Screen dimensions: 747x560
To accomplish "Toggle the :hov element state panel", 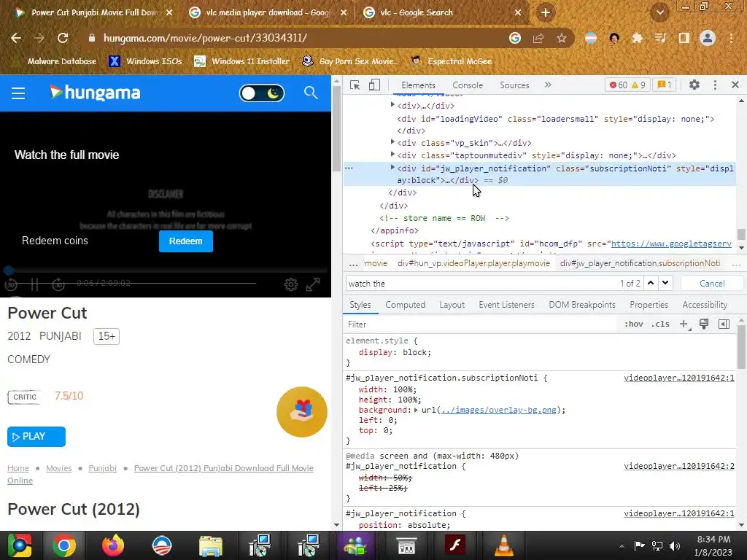I will [x=634, y=324].
